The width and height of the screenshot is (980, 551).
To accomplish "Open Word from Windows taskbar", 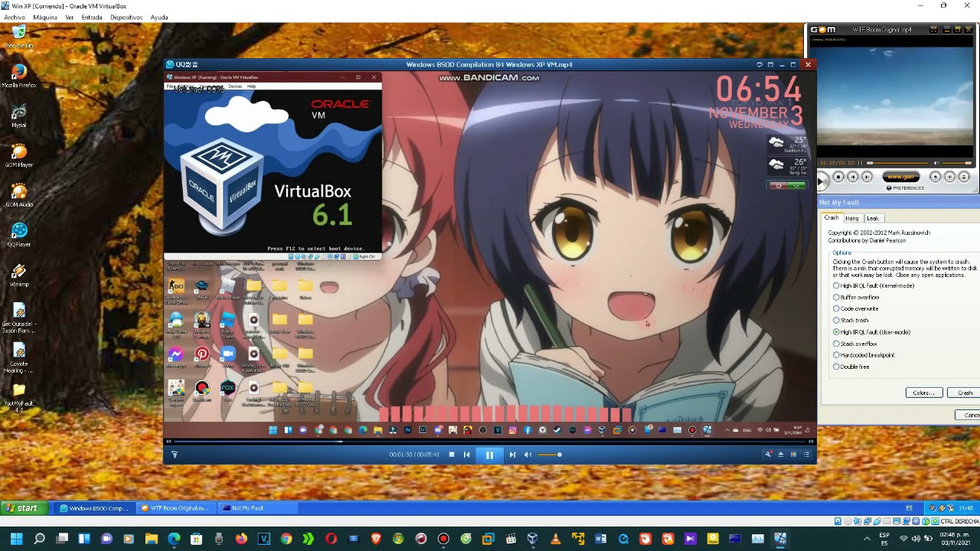I will point(600,539).
